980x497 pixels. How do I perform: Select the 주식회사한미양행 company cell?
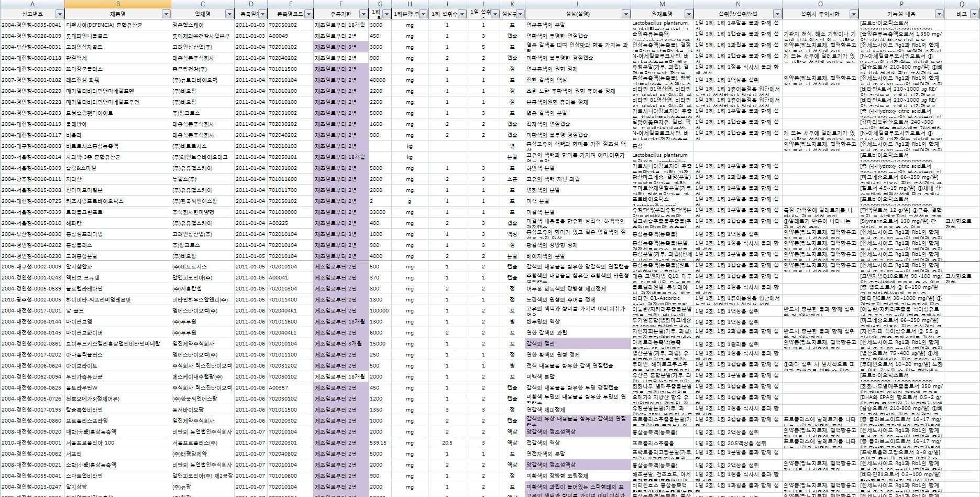pyautogui.click(x=203, y=212)
